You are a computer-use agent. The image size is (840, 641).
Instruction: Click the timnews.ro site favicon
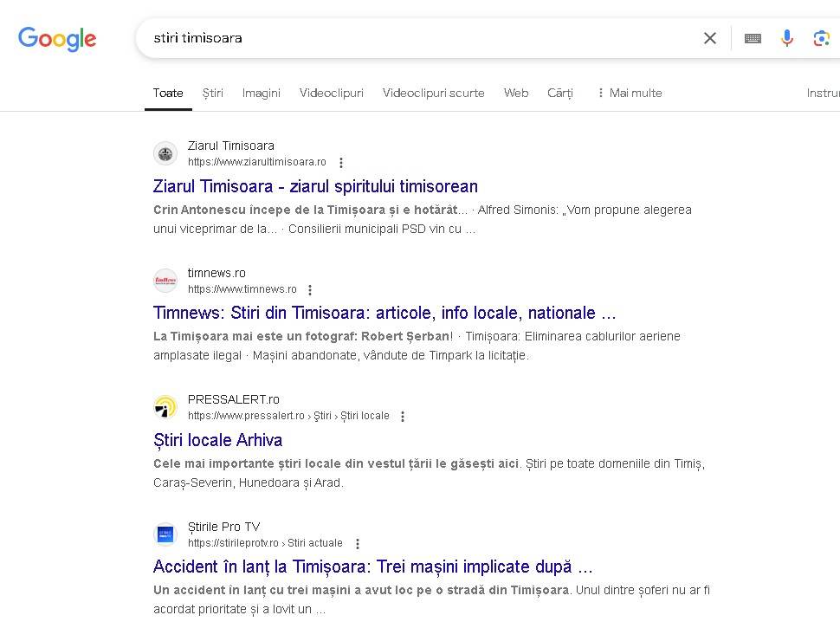point(165,281)
